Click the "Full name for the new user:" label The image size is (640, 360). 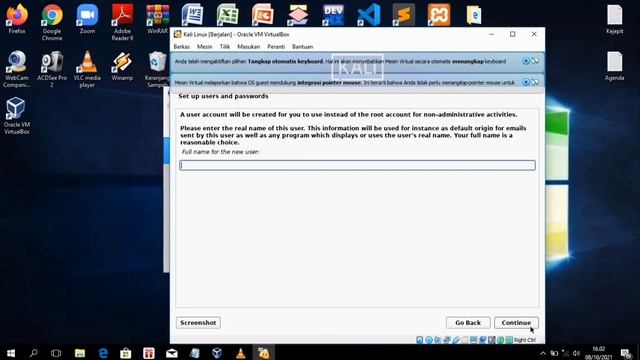pyautogui.click(x=220, y=151)
